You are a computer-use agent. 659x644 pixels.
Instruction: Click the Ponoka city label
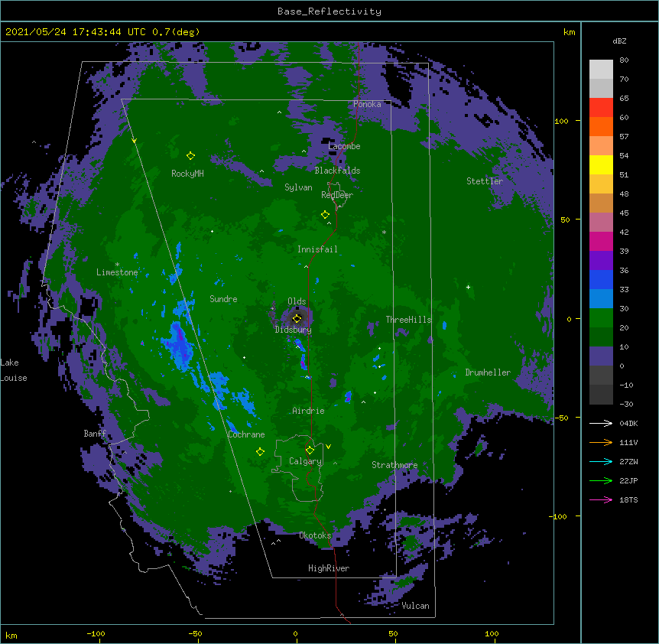(367, 104)
